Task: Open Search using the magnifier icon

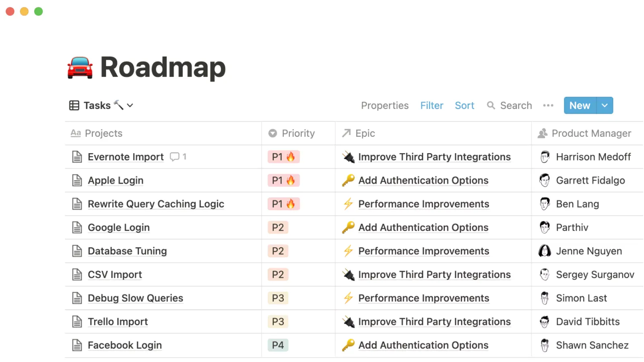Action: [491, 105]
